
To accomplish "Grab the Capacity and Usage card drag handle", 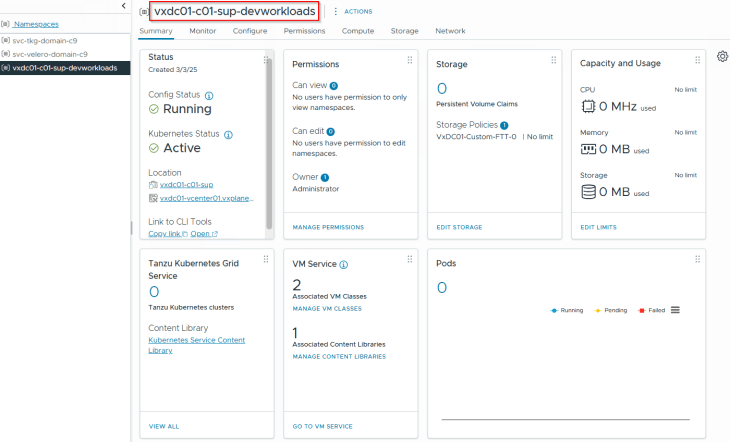I will point(698,60).
